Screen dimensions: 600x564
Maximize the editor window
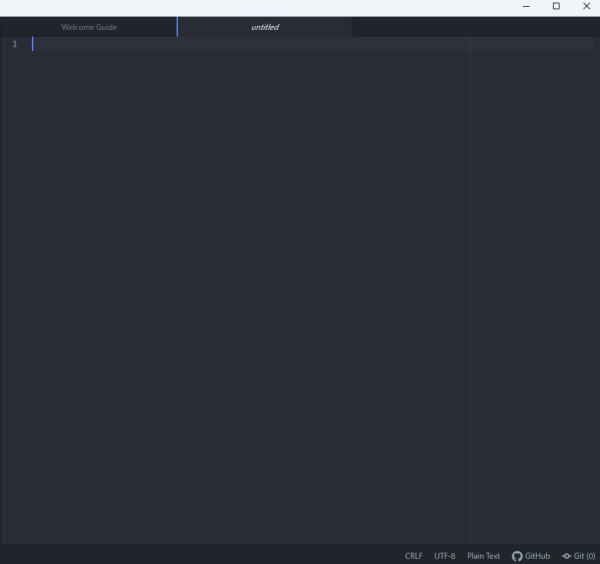click(x=556, y=6)
